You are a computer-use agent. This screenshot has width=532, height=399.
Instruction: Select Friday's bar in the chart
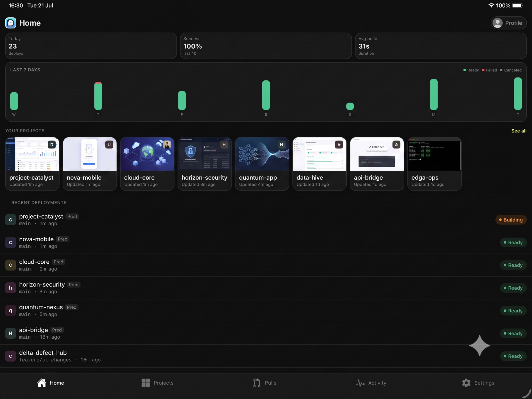pyautogui.click(x=182, y=100)
